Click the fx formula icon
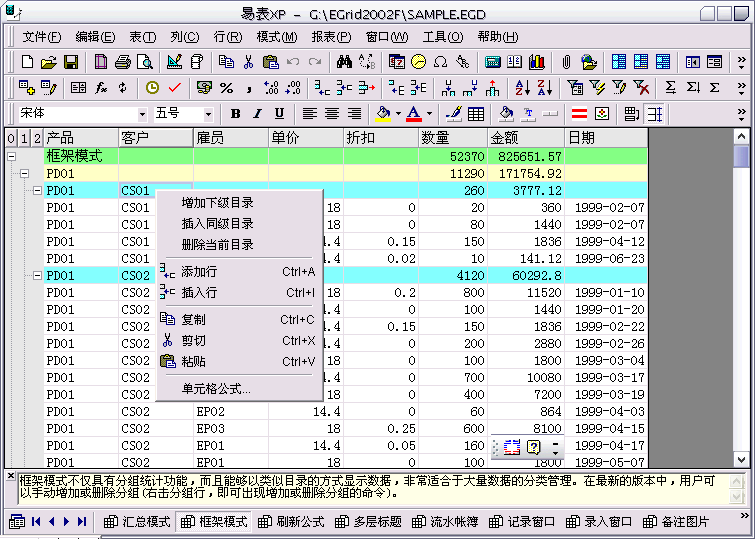Image resolution: width=755 pixels, height=539 pixels. [101, 88]
